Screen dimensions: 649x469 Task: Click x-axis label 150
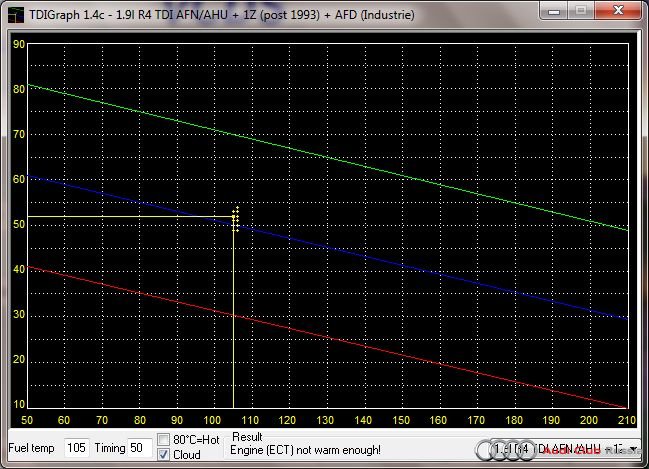tap(401, 420)
